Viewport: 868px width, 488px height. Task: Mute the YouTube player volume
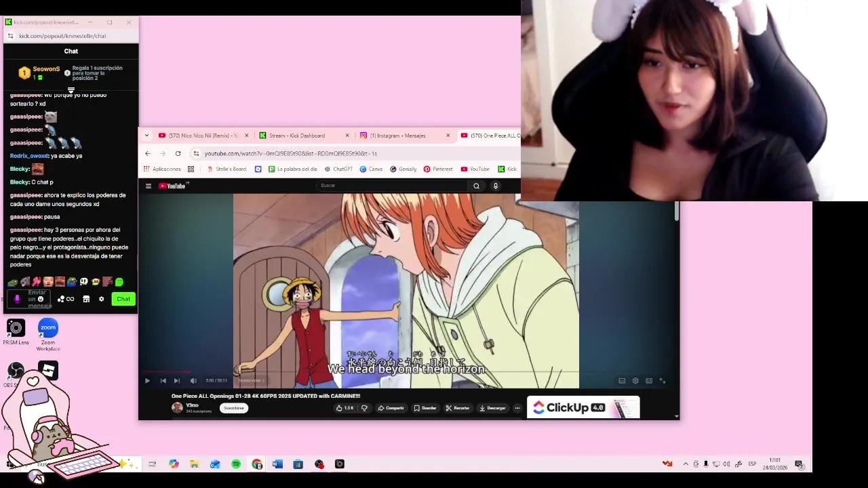click(193, 381)
